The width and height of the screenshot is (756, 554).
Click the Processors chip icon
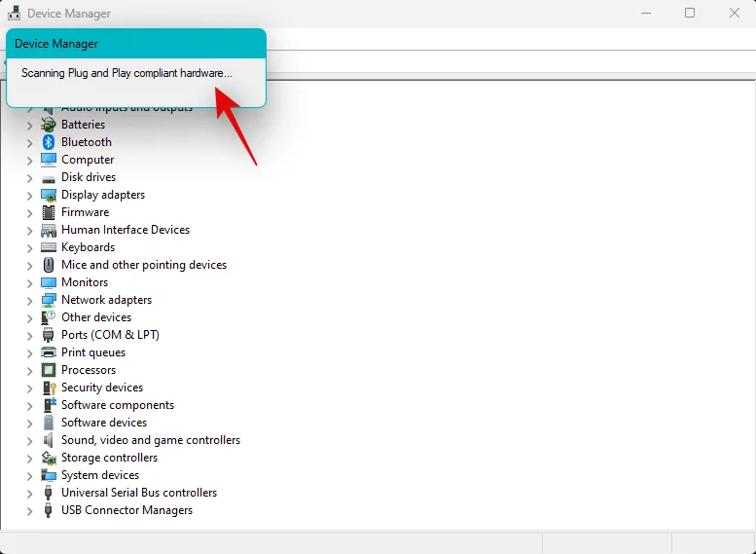[49, 370]
